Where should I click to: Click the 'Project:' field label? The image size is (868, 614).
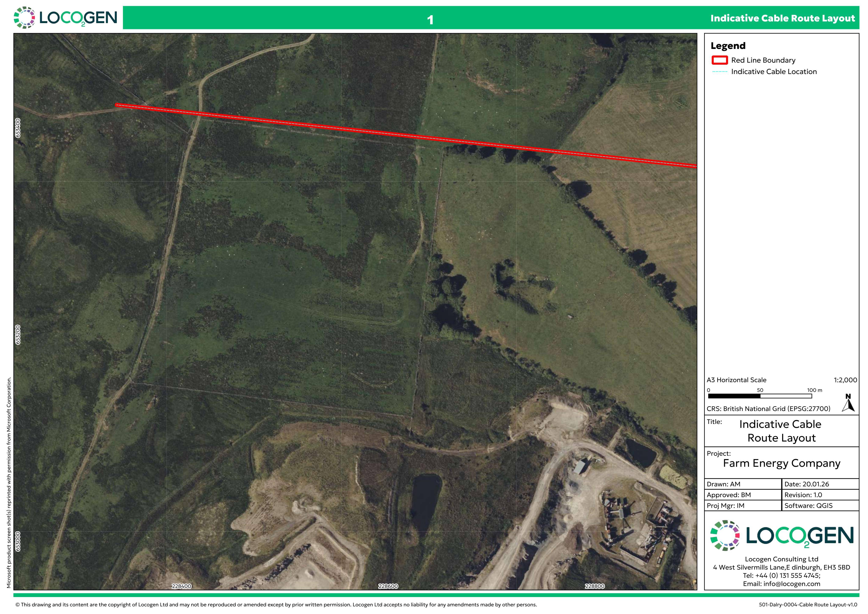pos(718,453)
